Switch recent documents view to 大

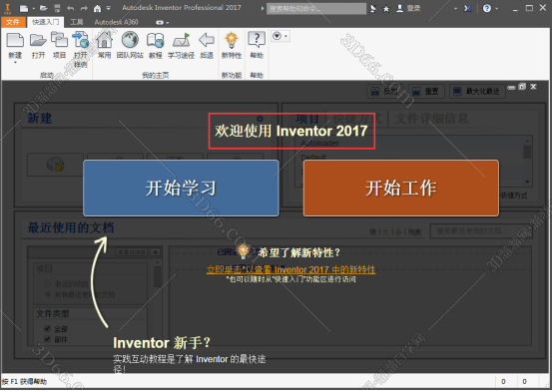point(385,231)
